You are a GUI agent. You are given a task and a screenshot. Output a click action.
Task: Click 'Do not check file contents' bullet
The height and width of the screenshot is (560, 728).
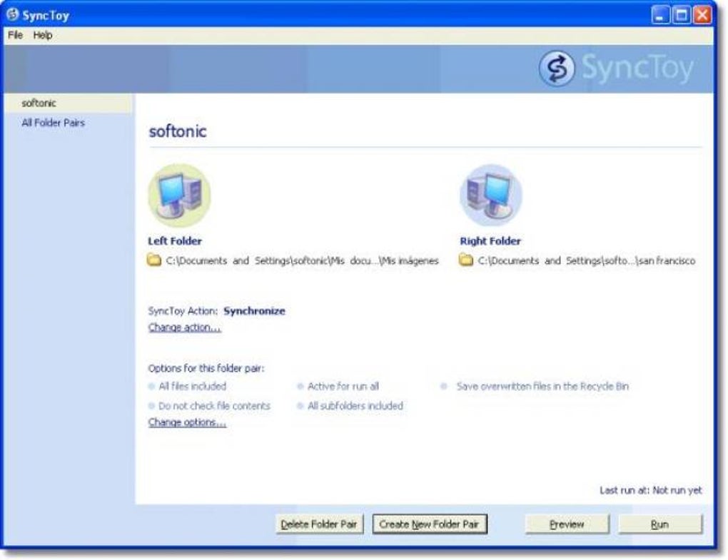(x=151, y=406)
